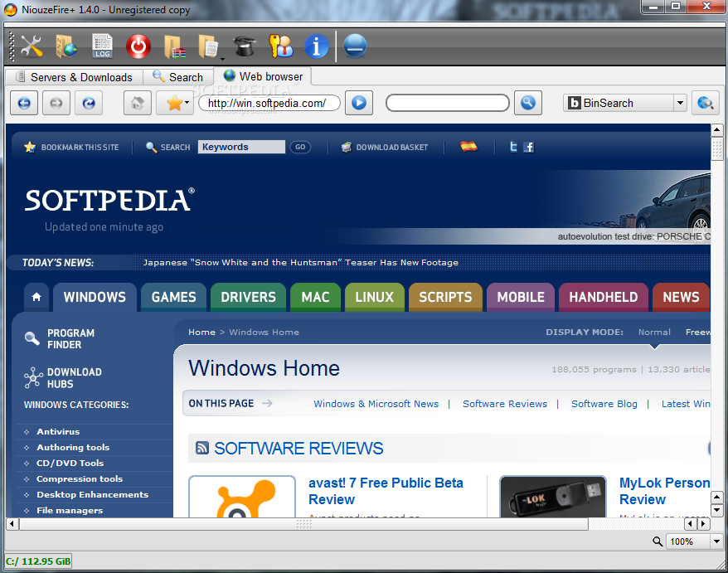Screen dimensions: 728x573
Task: Jump to Software Blog link
Action: (x=604, y=404)
